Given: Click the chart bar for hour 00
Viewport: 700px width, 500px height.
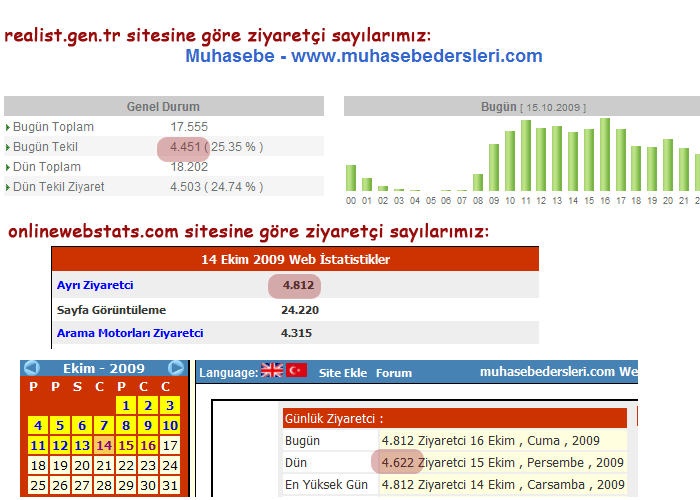Looking at the screenshot, I should tap(351, 178).
